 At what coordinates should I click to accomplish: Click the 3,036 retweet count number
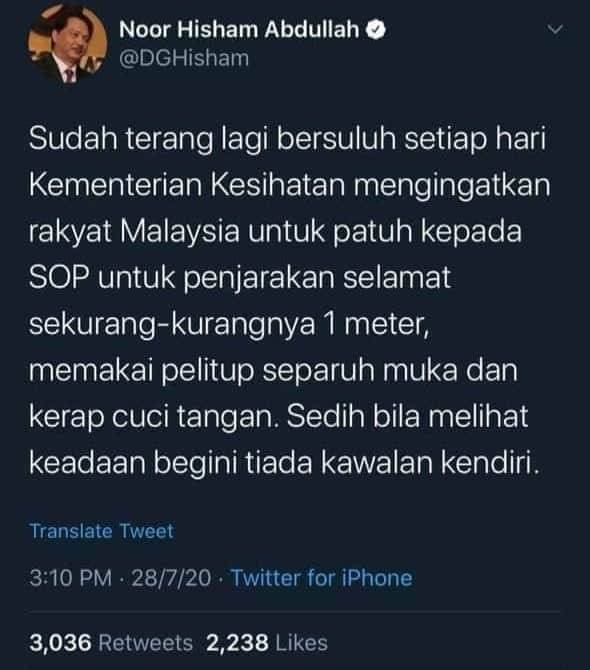tap(60, 643)
